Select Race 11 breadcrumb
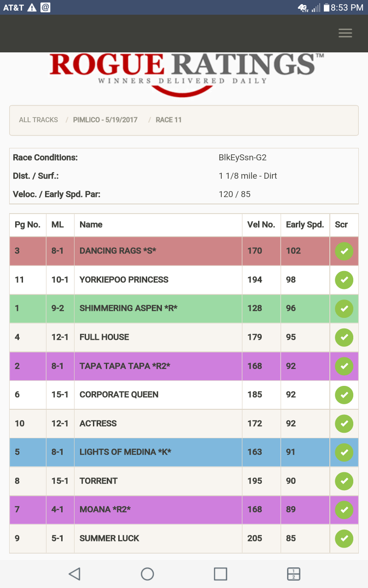Viewport: 368px width, 588px height. coord(169,120)
